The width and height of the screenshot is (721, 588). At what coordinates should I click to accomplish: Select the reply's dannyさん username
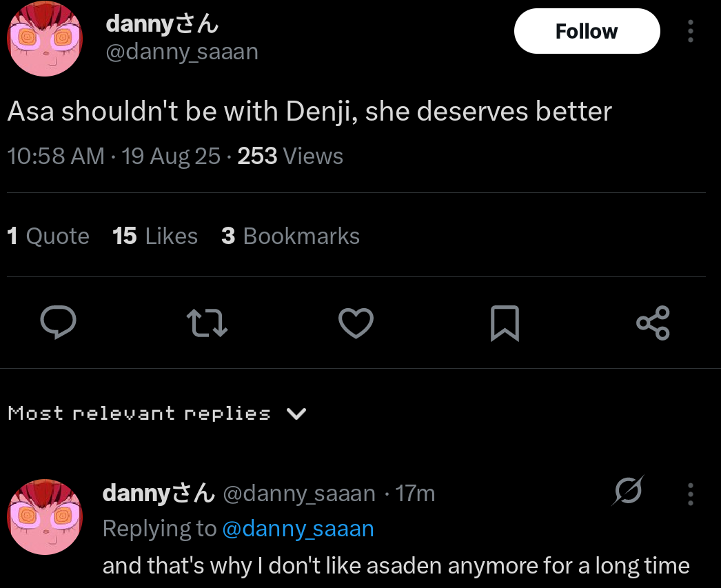click(x=159, y=494)
